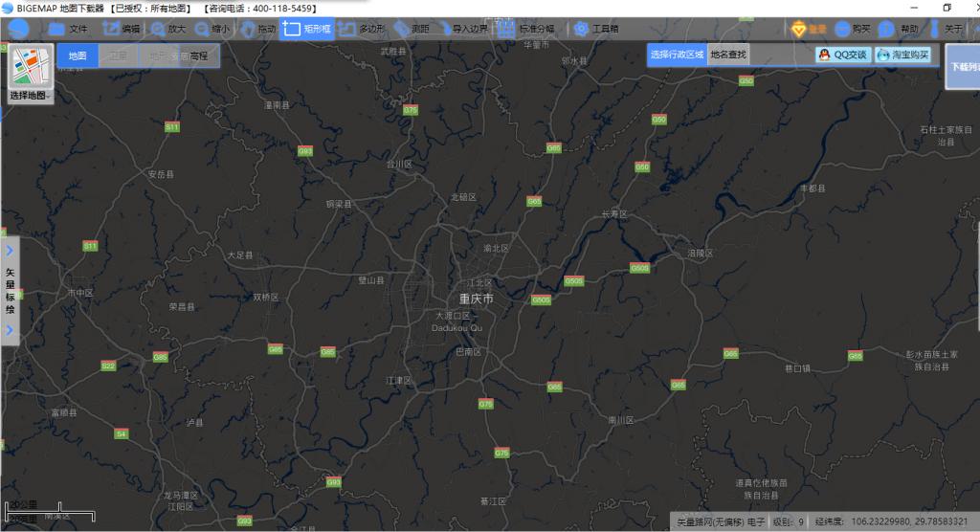The height and width of the screenshot is (532, 980).
Task: Toggle the 卫星 satellite layer button
Action: [118, 55]
